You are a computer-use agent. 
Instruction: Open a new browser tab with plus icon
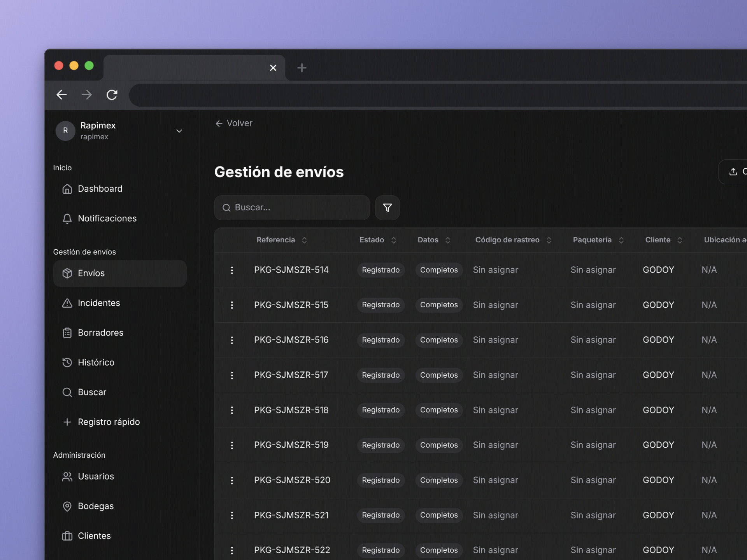click(x=302, y=68)
